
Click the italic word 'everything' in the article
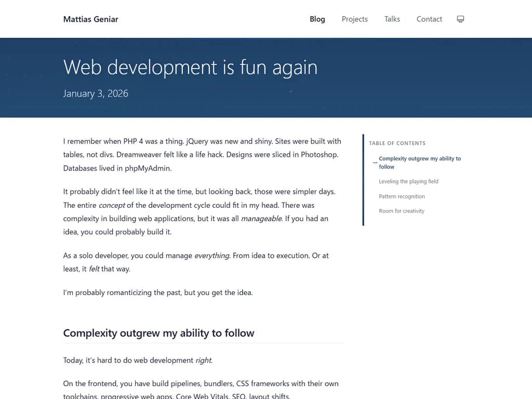click(211, 256)
